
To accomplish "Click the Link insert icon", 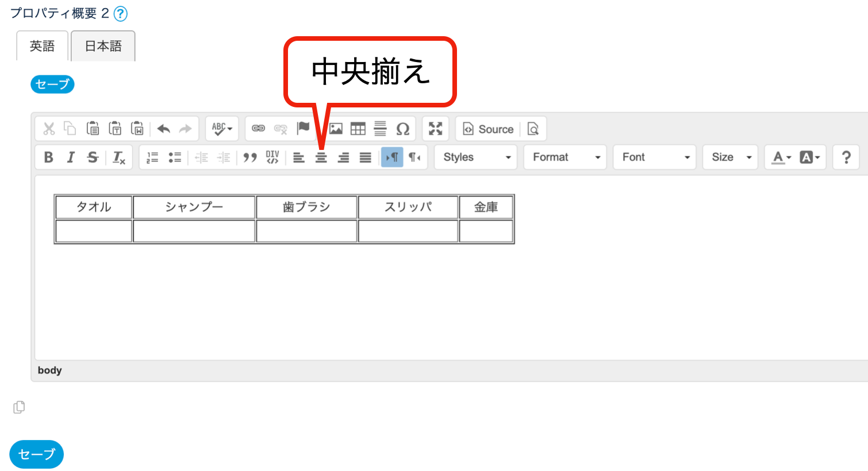I will [x=258, y=129].
